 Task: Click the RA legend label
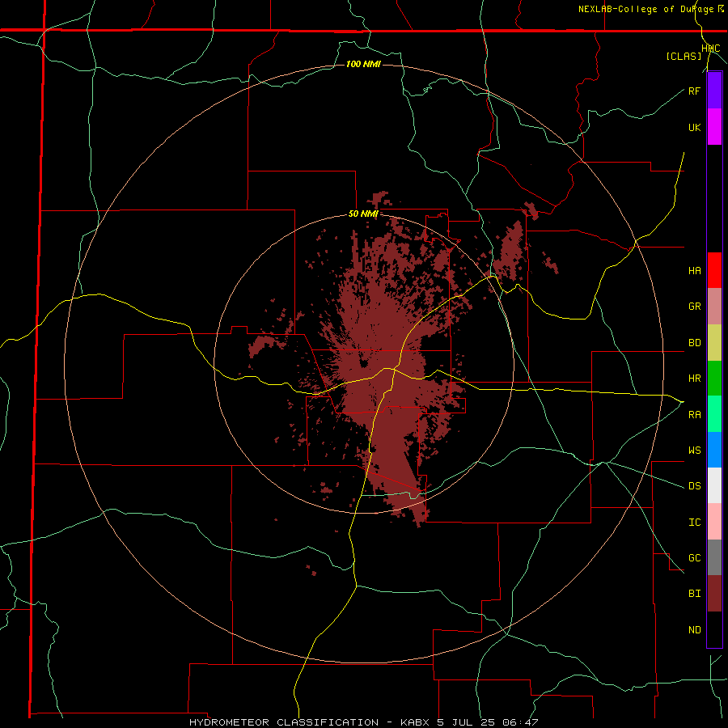694,415
